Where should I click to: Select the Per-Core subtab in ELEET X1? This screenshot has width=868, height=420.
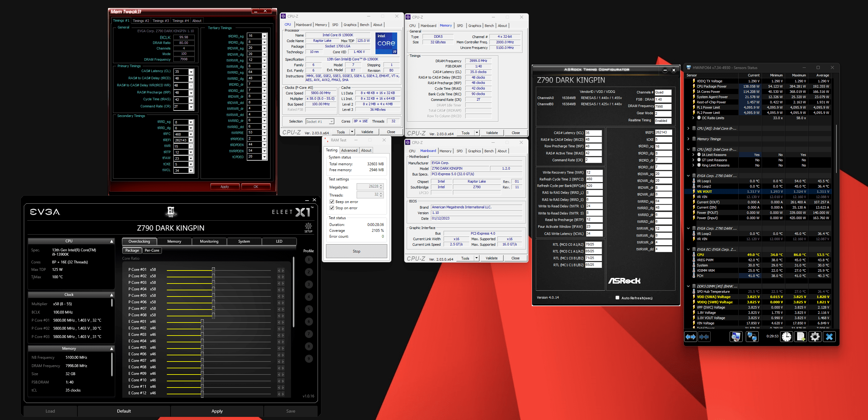coord(152,250)
